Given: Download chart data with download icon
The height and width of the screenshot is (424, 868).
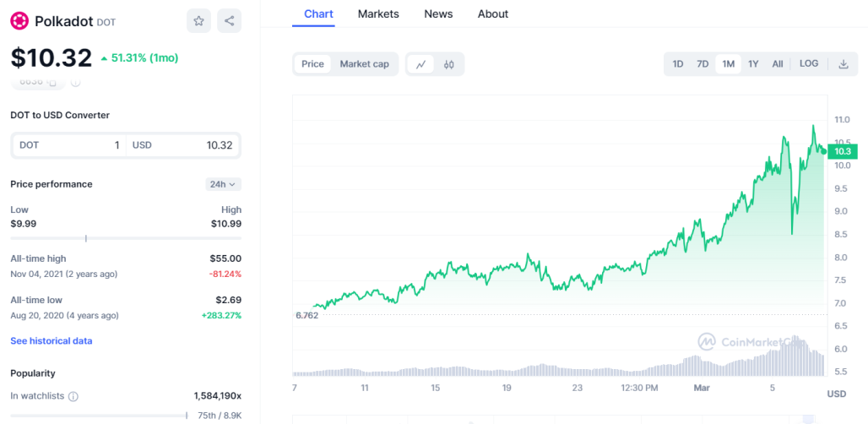Looking at the screenshot, I should [x=843, y=64].
